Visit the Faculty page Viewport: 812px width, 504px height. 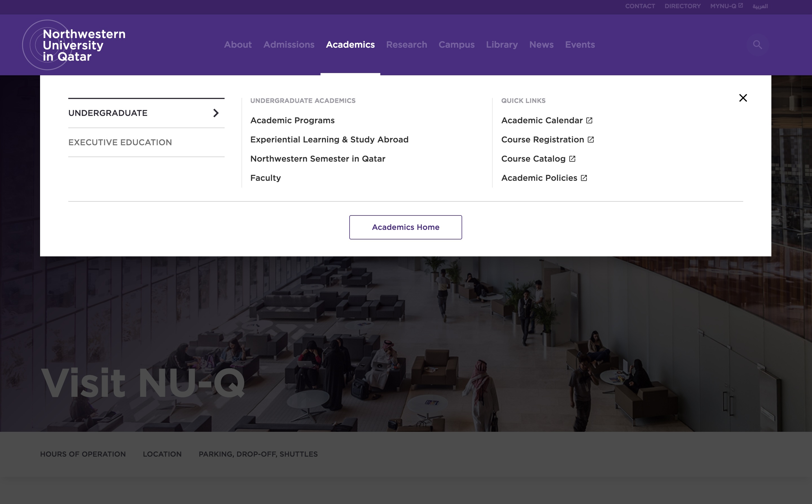(x=266, y=178)
